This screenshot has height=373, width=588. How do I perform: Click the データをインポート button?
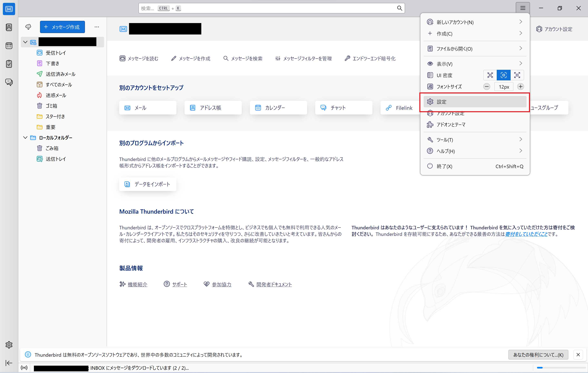[147, 184]
